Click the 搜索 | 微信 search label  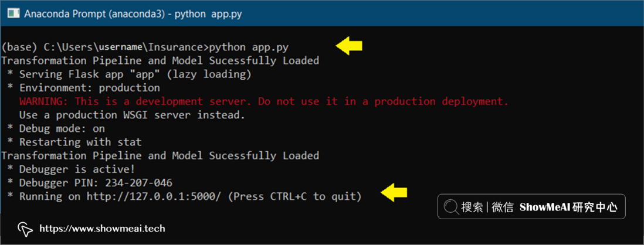click(x=487, y=207)
